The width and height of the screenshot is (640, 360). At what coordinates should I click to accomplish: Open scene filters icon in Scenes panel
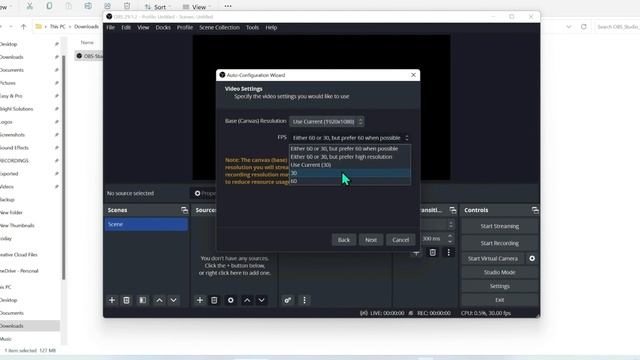(142, 300)
